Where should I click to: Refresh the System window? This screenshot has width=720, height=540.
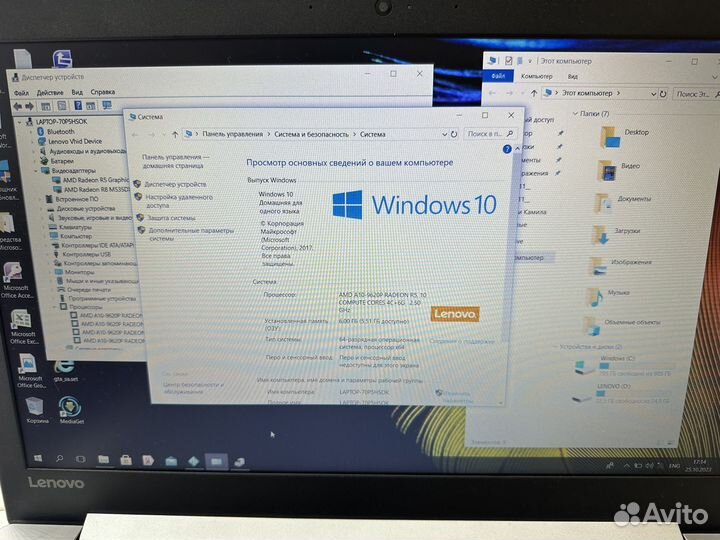tap(454, 134)
